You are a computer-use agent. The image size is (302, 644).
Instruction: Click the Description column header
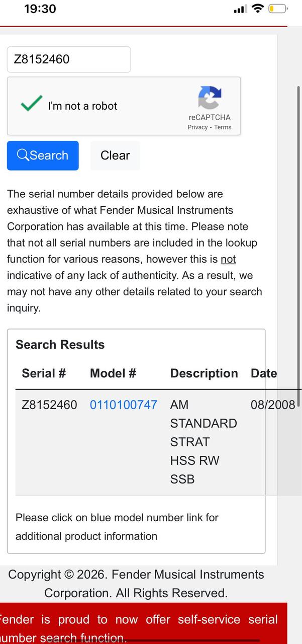coord(204,373)
